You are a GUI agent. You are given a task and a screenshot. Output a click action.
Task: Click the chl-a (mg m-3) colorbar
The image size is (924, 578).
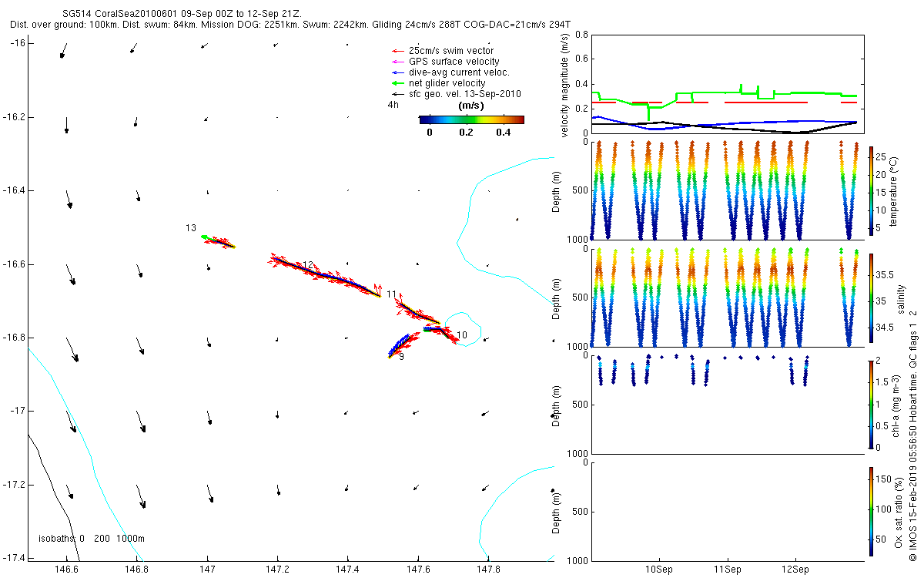(872, 403)
